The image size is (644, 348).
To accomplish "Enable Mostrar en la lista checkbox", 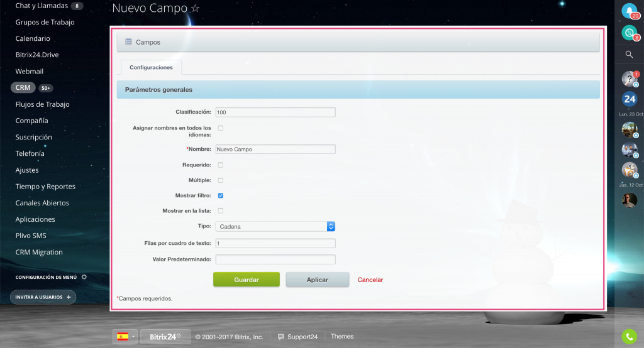I will click(221, 210).
